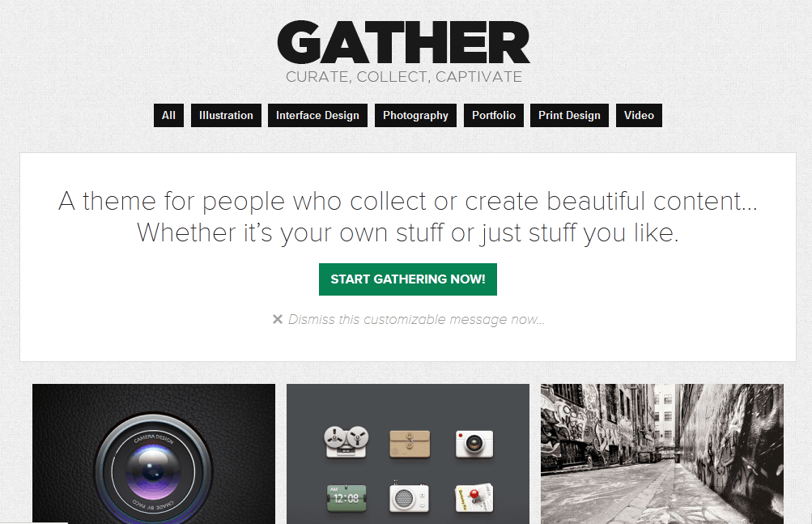Image resolution: width=812 pixels, height=524 pixels.
Task: Filter by Illustration category
Action: point(227,115)
